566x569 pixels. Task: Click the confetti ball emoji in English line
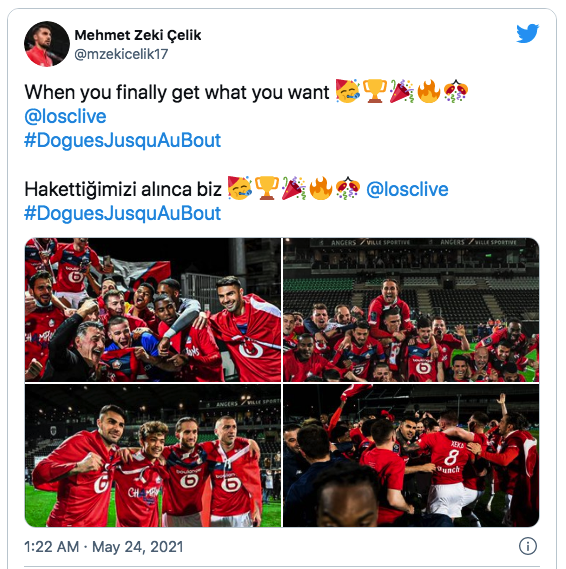coord(456,91)
